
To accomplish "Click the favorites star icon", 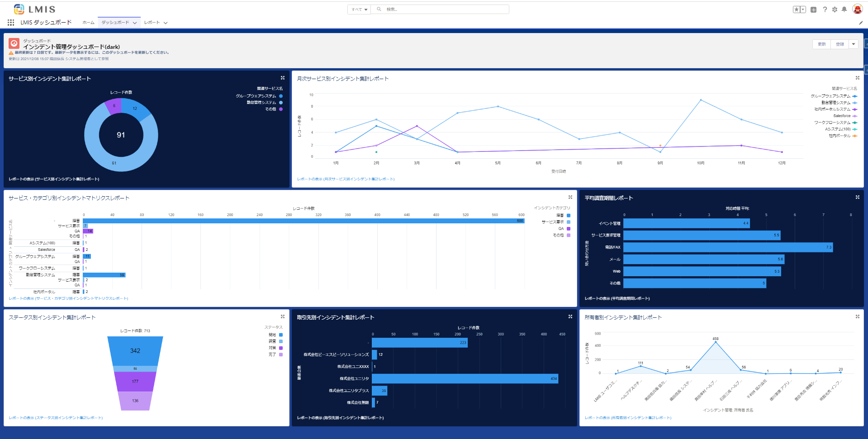I will point(797,9).
